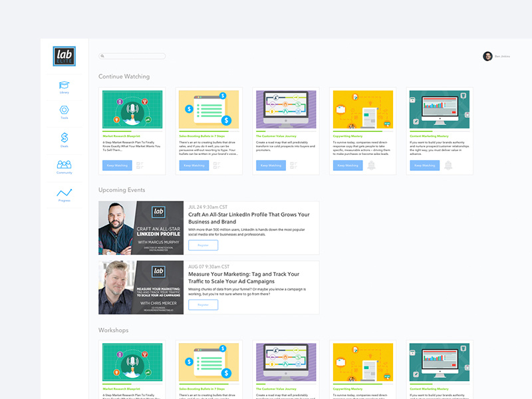Viewport: 532px width, 399px height.
Task: Open checklist icon on Customer Value Journey card
Action: click(x=293, y=165)
